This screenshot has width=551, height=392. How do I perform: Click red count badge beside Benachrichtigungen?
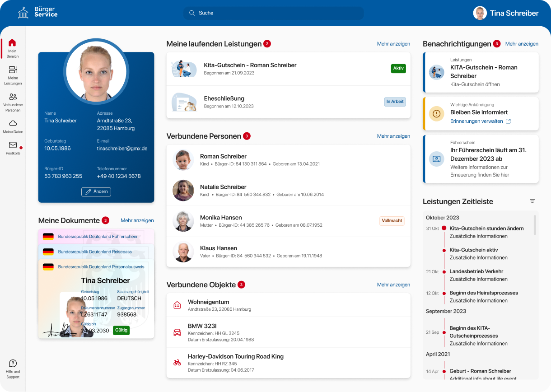point(497,44)
